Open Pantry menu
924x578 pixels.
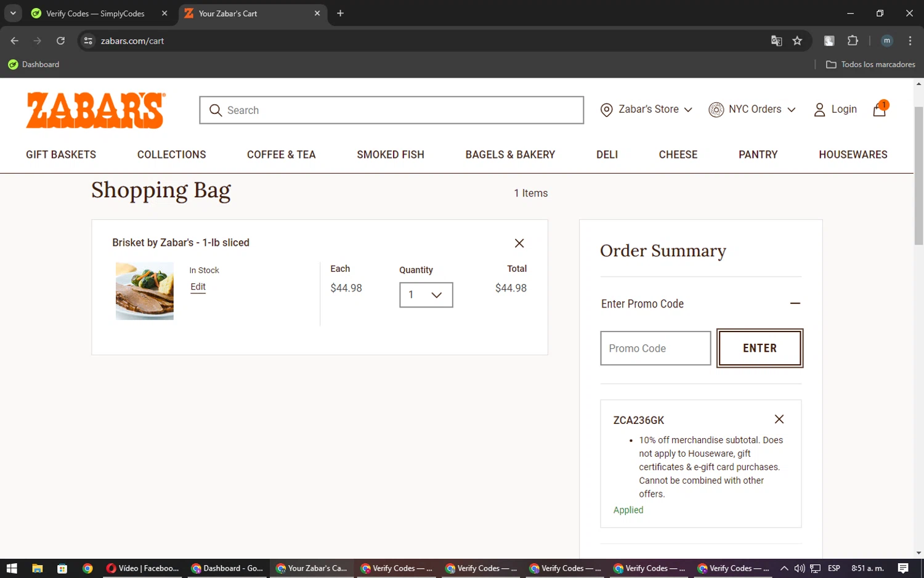point(758,155)
